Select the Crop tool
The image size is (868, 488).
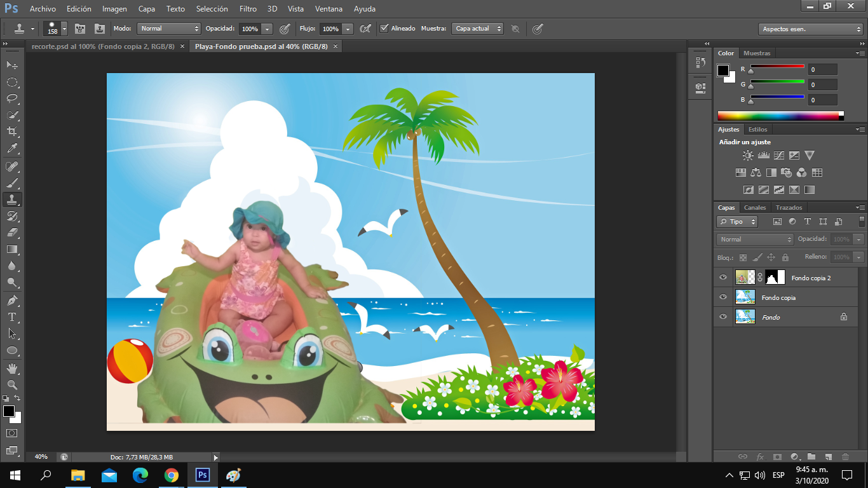tap(12, 132)
